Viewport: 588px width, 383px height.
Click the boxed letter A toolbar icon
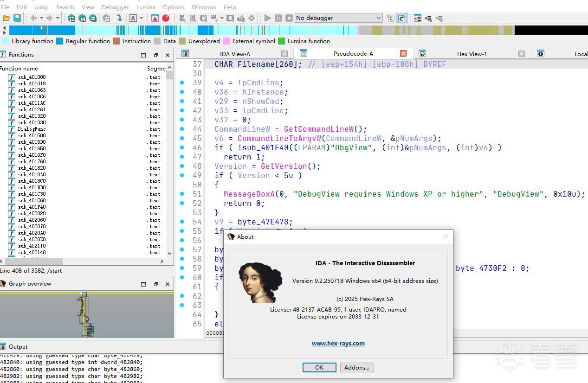coord(133,18)
